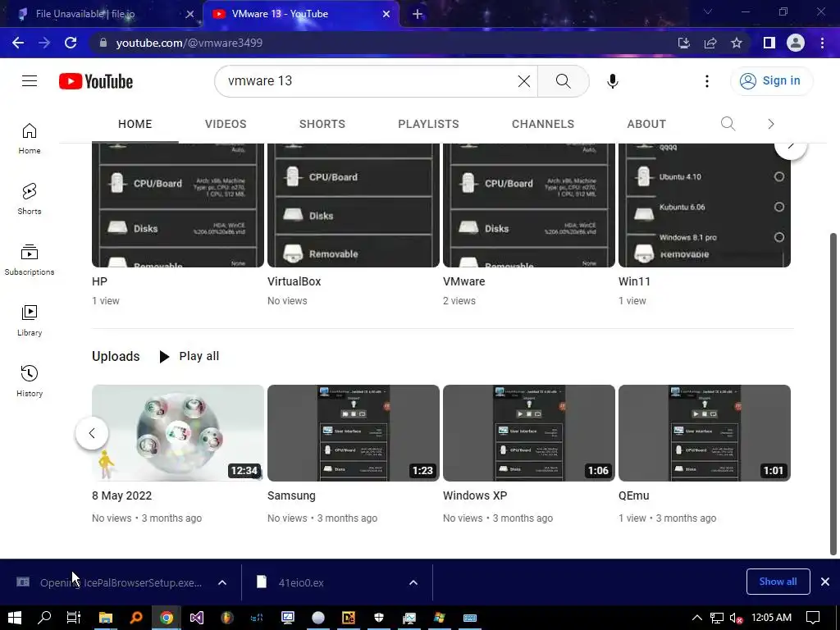Clear the search box with the X icon
The image size is (840, 630).
click(x=524, y=81)
